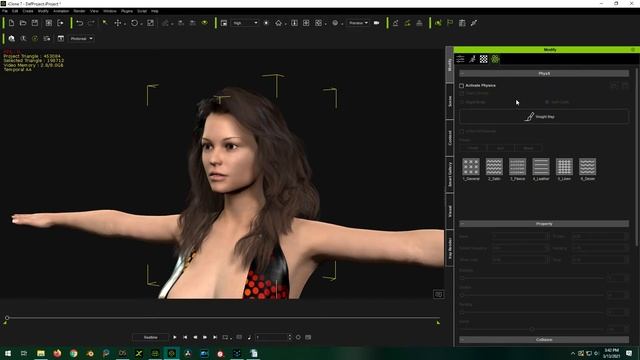
Task: Collapse the Property section header
Action: [544, 224]
